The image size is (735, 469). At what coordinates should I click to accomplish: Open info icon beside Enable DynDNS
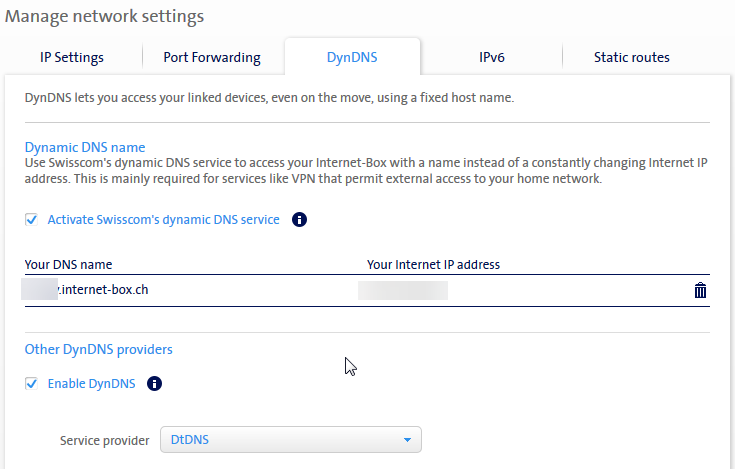(155, 383)
